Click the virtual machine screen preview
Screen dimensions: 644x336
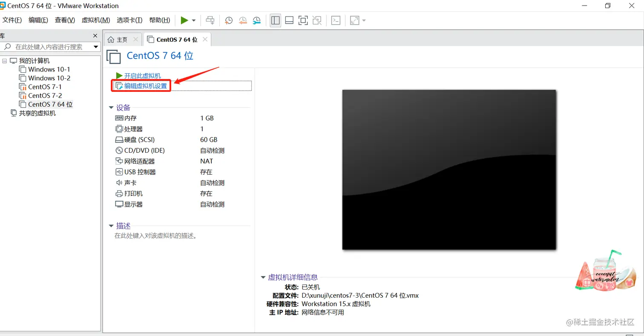(x=449, y=169)
